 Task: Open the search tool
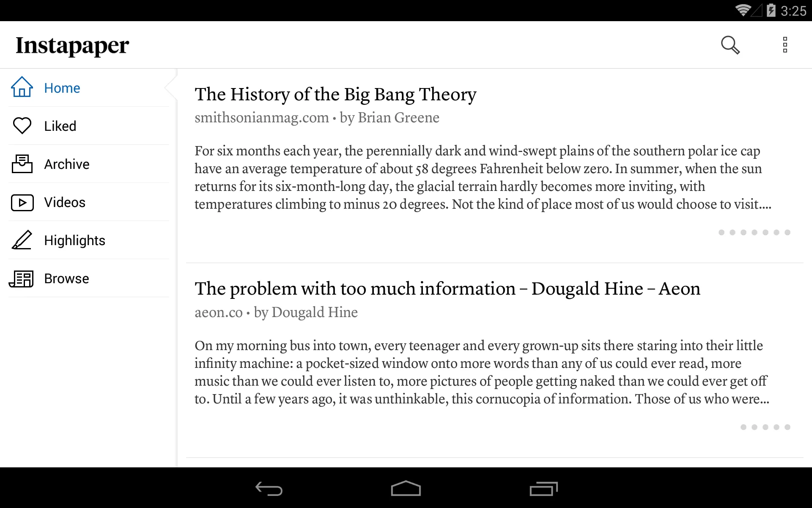730,44
